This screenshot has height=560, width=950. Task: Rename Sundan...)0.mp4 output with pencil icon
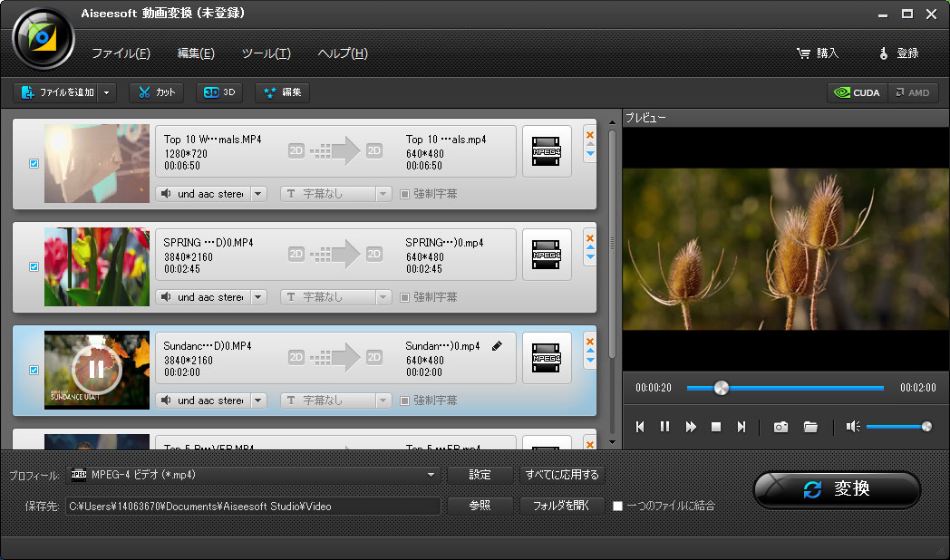pyautogui.click(x=497, y=345)
